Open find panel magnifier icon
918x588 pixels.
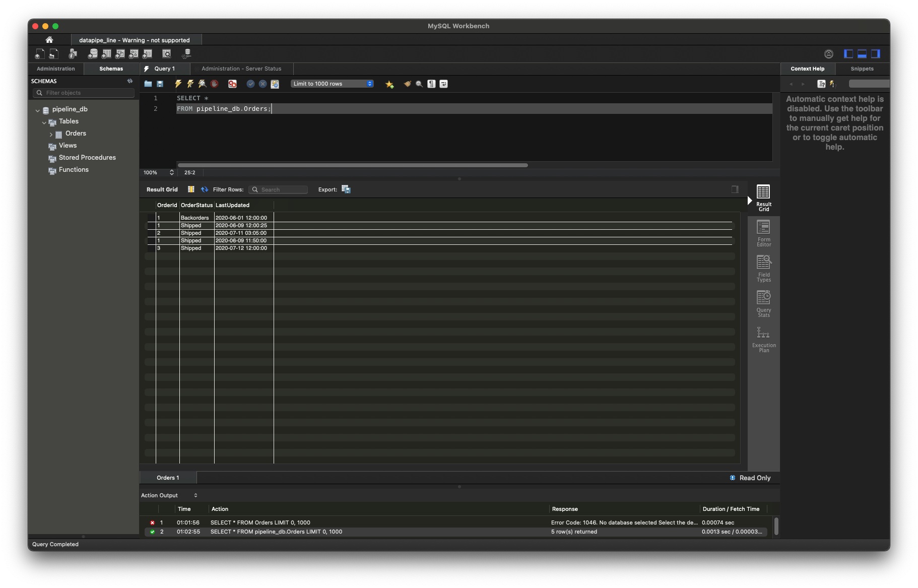419,84
